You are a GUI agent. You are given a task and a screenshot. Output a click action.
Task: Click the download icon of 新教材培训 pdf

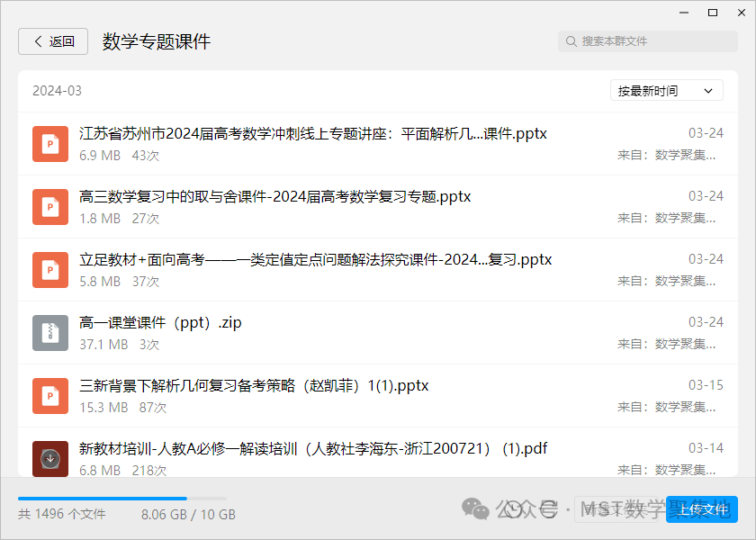click(50, 459)
